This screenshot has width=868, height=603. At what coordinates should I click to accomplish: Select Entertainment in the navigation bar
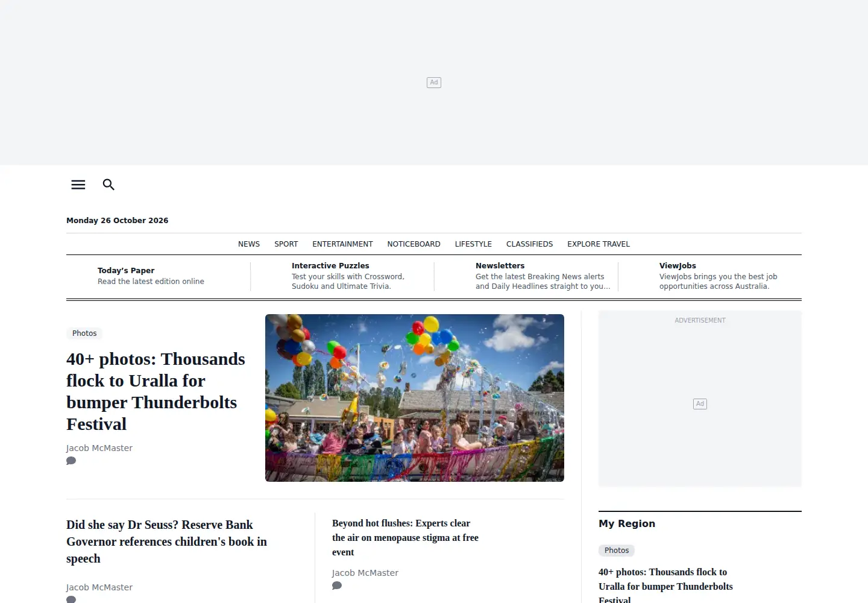(342, 244)
